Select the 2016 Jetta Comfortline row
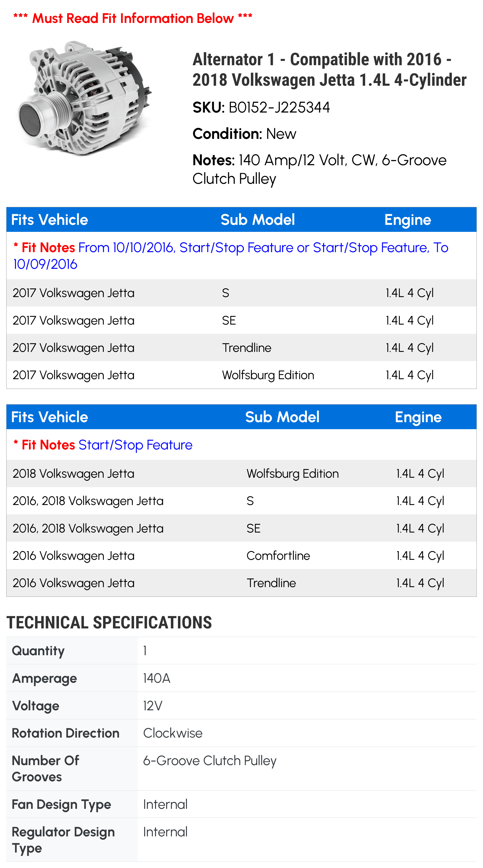The width and height of the screenshot is (483, 868). (241, 556)
